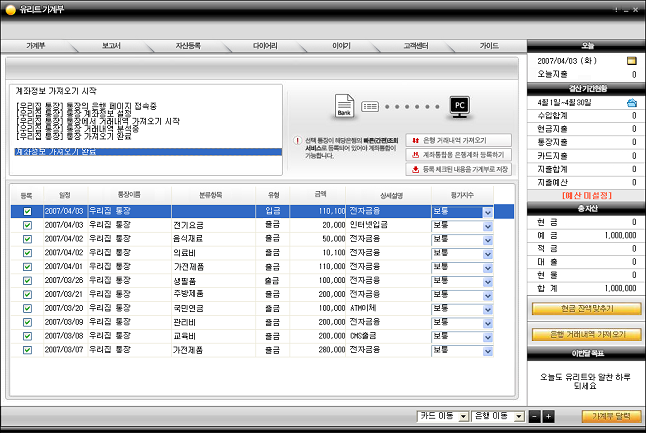Image resolution: width=646 pixels, height=433 pixels.
Task: Open rating dropdown for 국민연금 row
Action: click(x=488, y=310)
